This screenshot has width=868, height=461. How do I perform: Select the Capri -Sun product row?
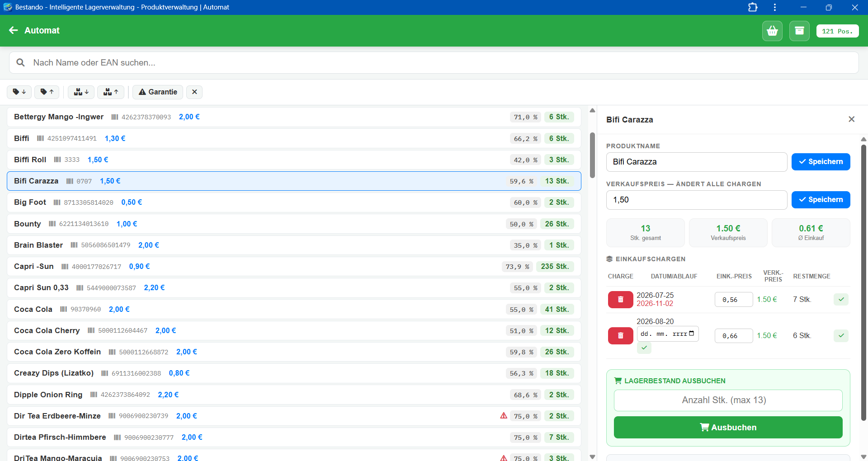(294, 267)
